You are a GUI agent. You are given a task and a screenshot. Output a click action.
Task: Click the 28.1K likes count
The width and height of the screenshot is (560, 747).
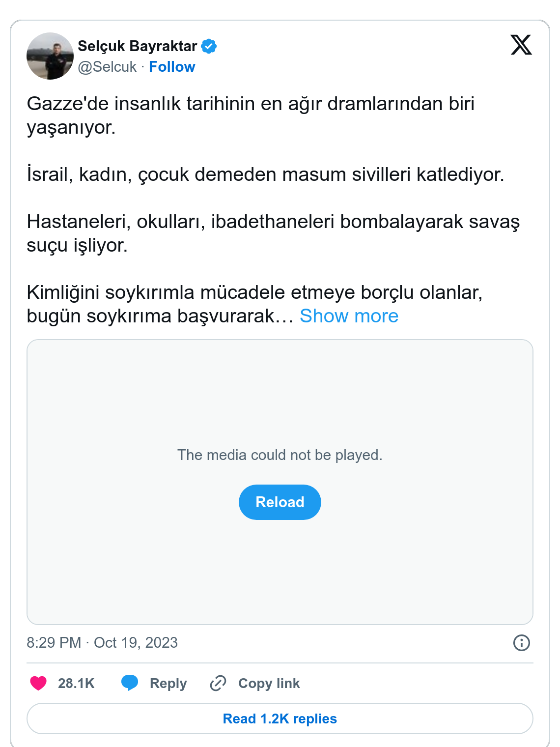pos(76,683)
